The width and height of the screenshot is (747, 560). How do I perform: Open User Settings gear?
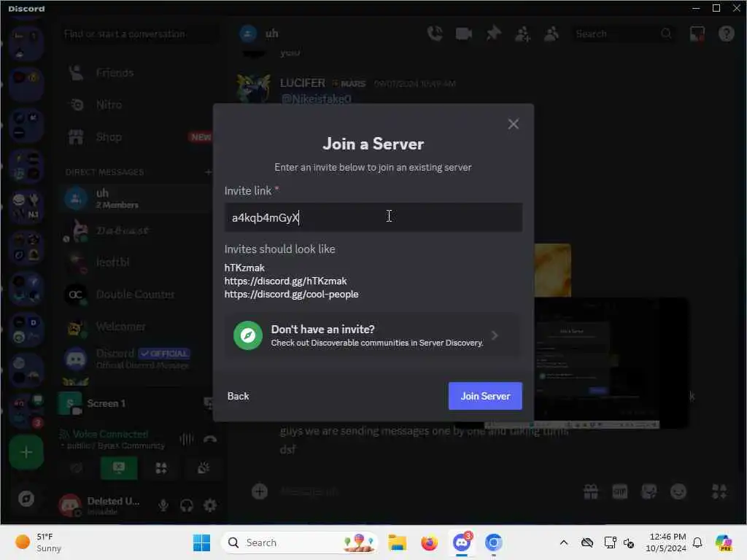click(x=209, y=505)
